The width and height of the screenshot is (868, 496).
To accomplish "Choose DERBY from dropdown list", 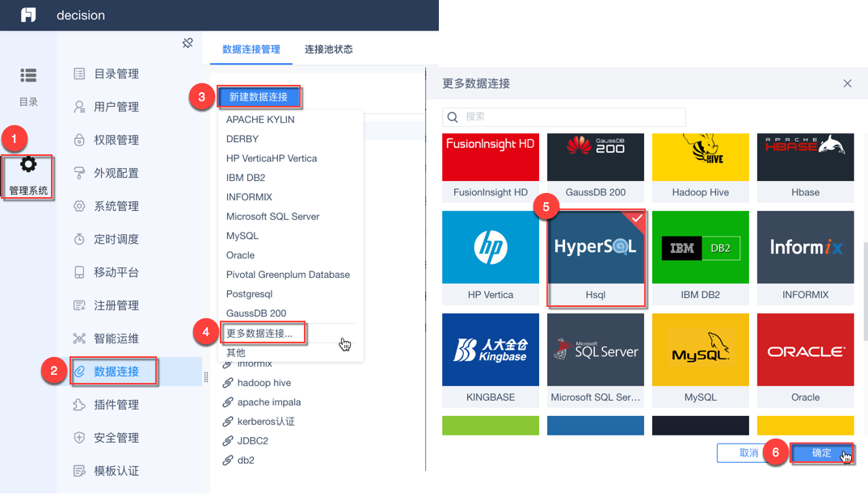I will 242,139.
